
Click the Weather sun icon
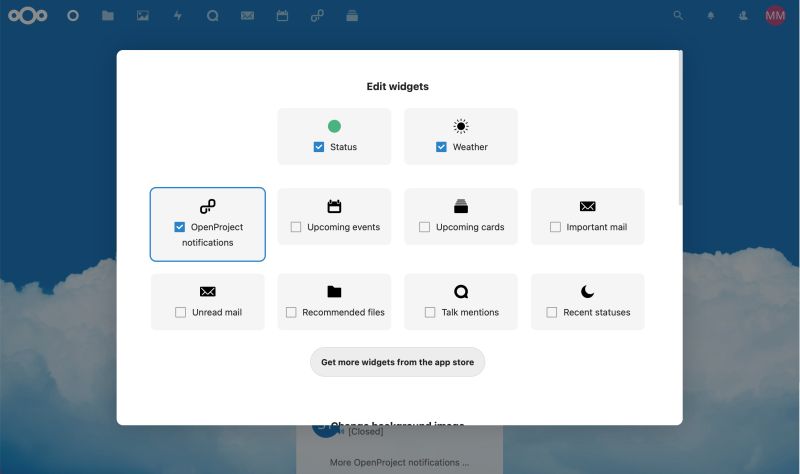coord(461,126)
